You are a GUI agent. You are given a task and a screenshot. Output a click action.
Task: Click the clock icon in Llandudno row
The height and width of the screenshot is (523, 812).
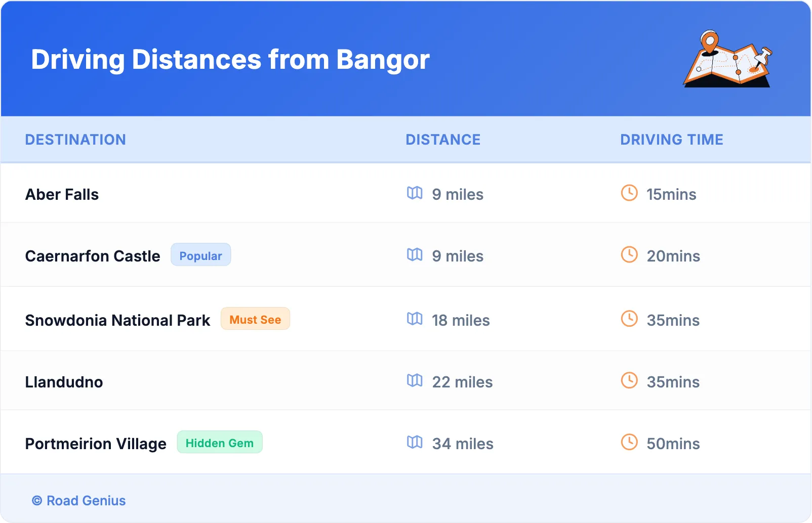click(x=629, y=380)
